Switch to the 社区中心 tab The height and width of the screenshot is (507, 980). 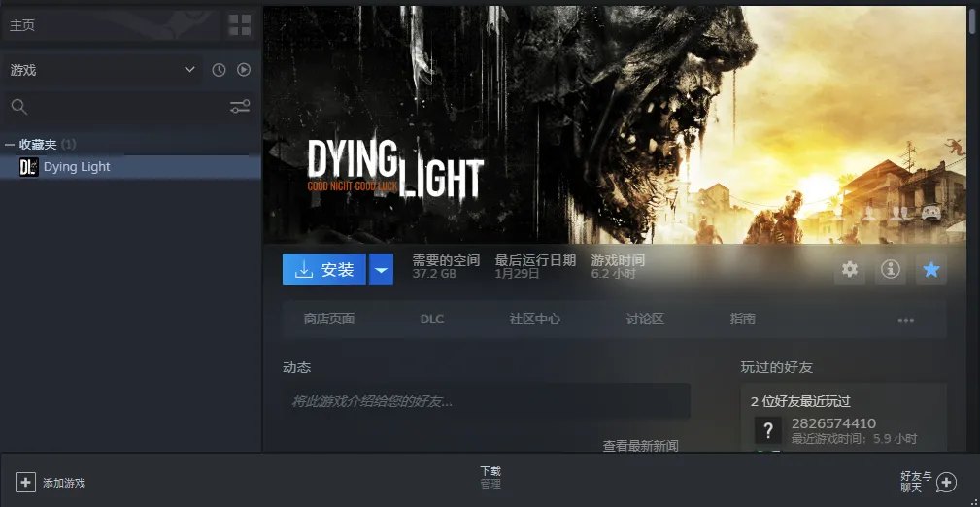click(x=534, y=319)
